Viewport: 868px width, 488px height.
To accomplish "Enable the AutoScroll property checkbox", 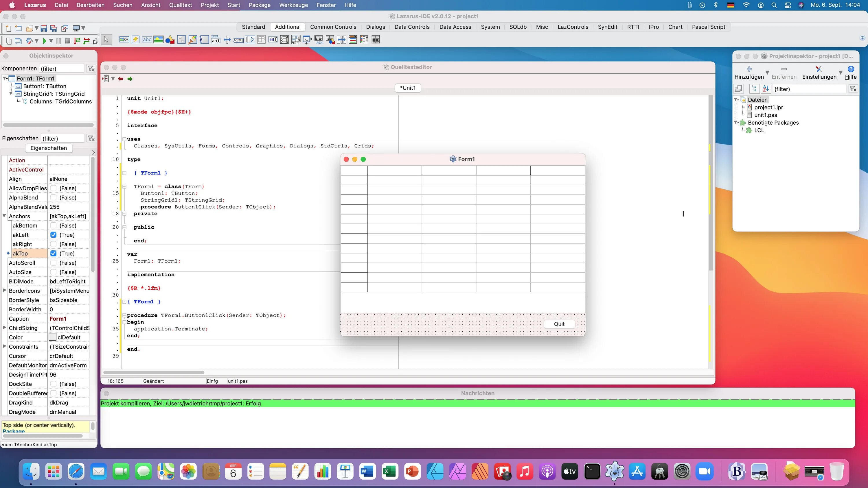I will pyautogui.click(x=53, y=263).
